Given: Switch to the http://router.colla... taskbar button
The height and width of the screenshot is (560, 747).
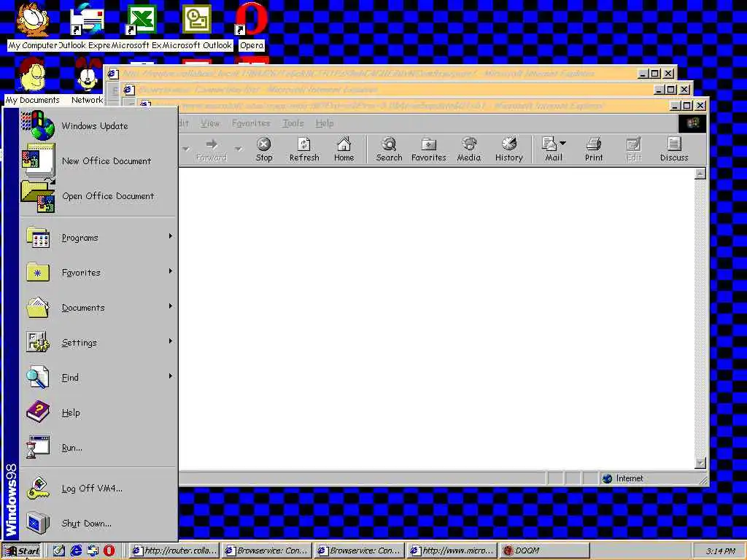Looking at the screenshot, I should 174,551.
